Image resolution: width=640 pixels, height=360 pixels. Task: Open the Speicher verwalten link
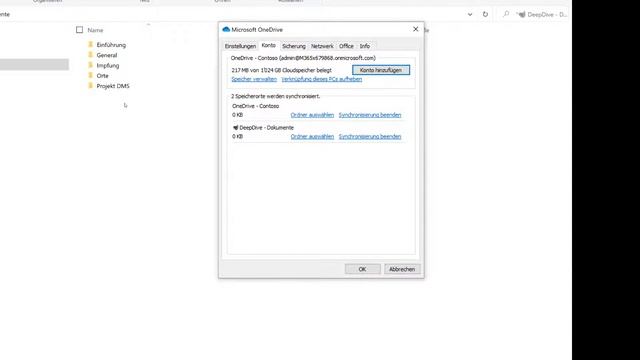click(254, 79)
